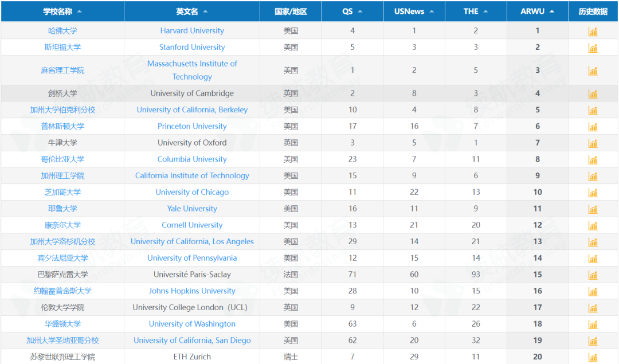Follow the University of Pennsylvania link

click(x=192, y=258)
